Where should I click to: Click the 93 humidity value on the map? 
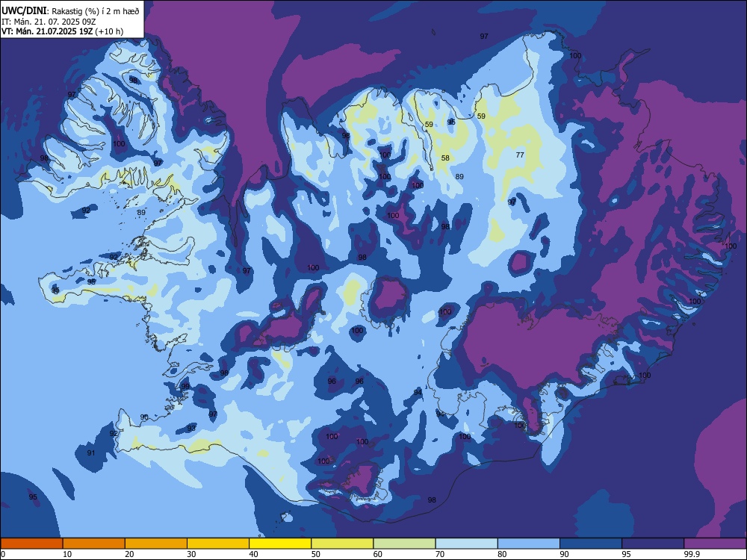[x=191, y=428]
